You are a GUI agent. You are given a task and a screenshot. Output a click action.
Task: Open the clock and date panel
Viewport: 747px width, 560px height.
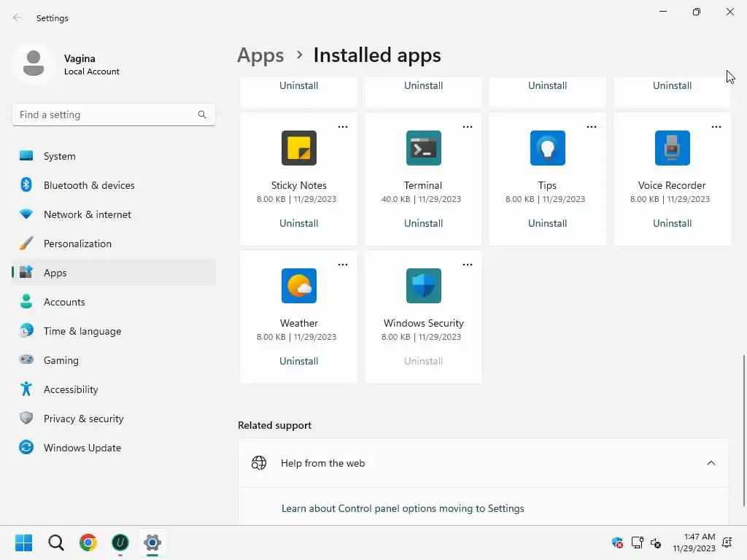pyautogui.click(x=694, y=542)
